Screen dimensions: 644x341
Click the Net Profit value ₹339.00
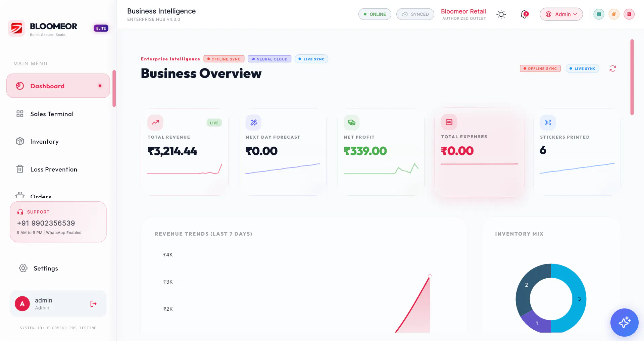(365, 151)
